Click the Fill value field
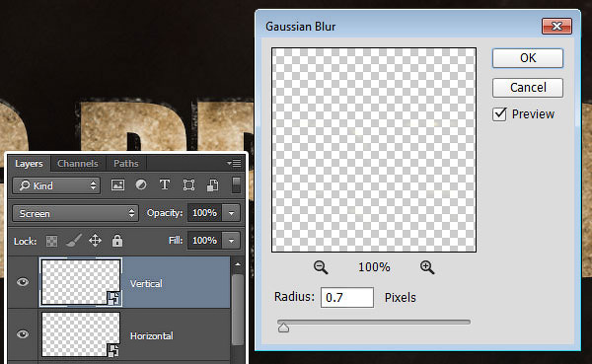 click(204, 241)
